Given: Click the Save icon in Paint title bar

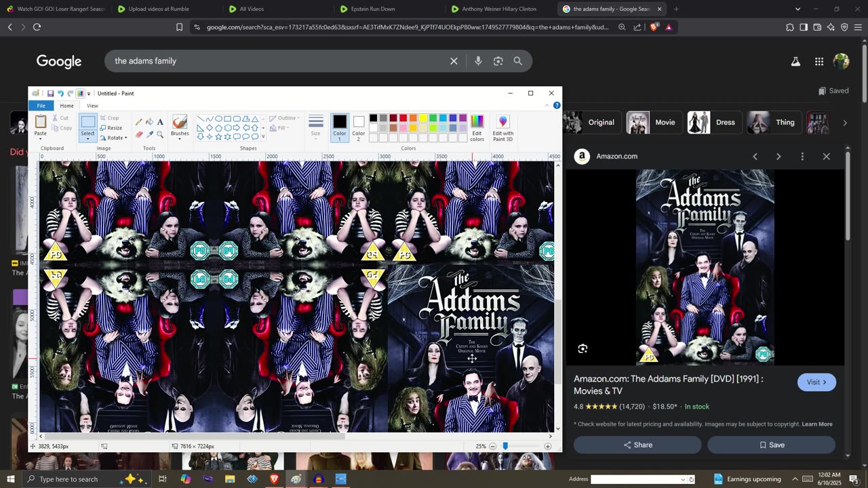Looking at the screenshot, I should tap(50, 94).
